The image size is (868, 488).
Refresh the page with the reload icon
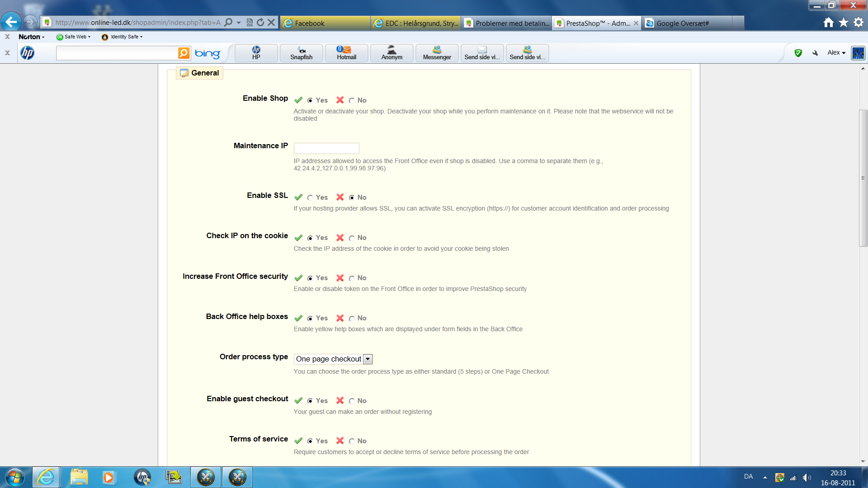tap(260, 22)
